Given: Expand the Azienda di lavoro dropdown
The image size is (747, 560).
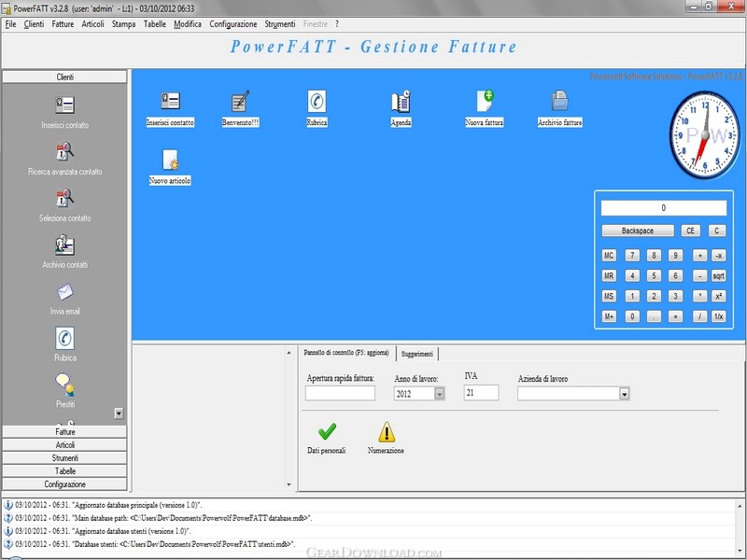Looking at the screenshot, I should 624,394.
